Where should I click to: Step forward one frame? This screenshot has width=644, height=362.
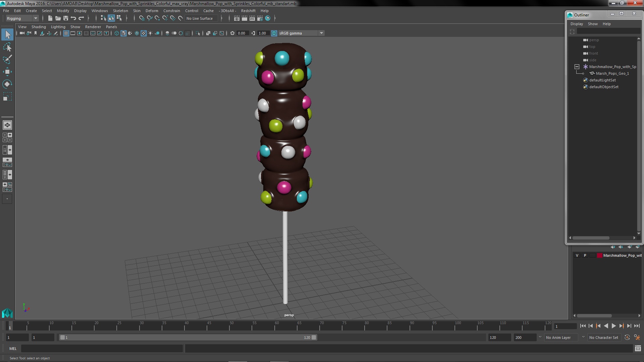pos(629,326)
